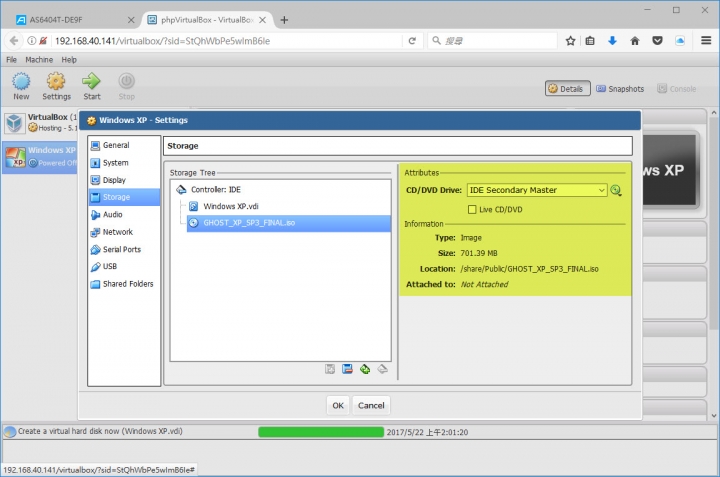Open the Help menu
The height and width of the screenshot is (477, 720).
click(69, 60)
